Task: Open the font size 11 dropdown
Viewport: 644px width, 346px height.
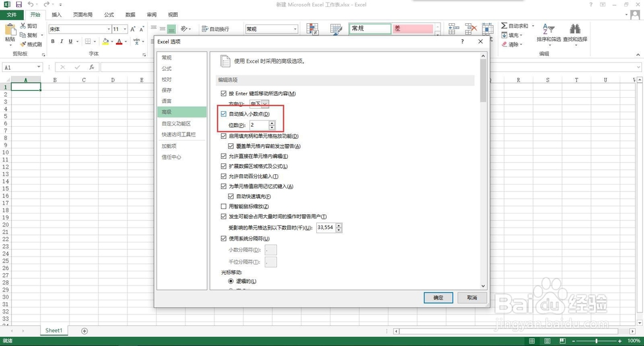Action: pos(125,29)
